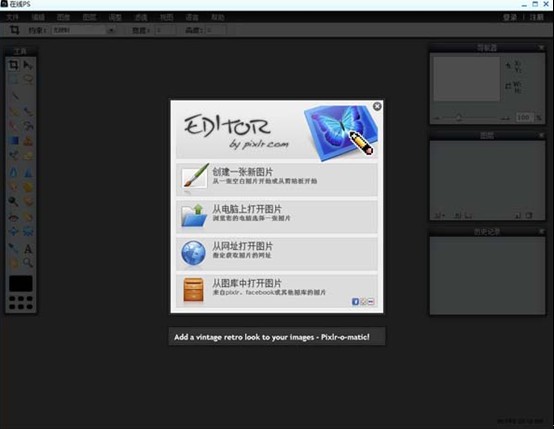
Task: Choose 从电脑上打开图片 open from computer
Action: click(277, 216)
